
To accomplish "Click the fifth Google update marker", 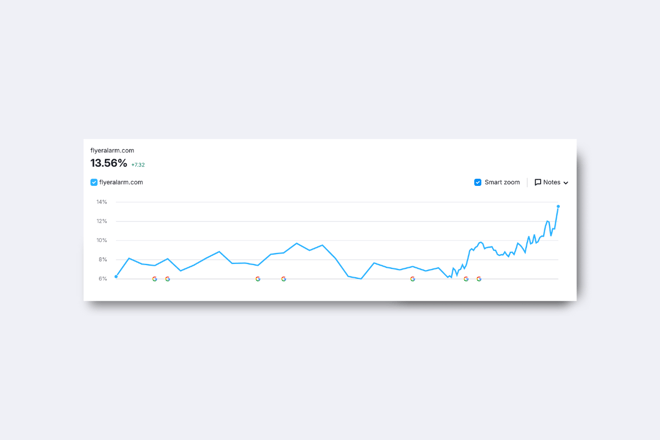I will point(412,279).
